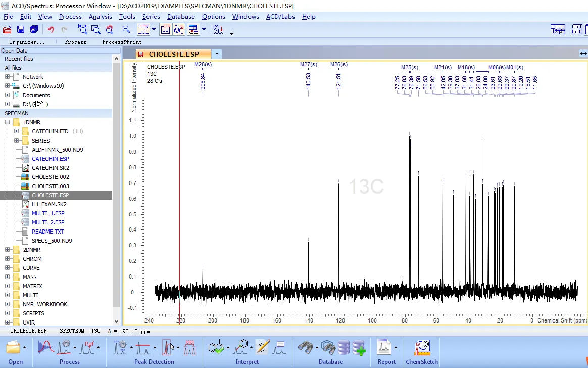The image size is (588, 368).
Task: Open the Analysis menu
Action: click(100, 17)
